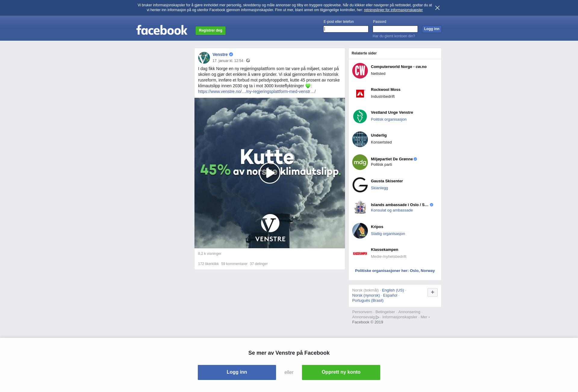This screenshot has width=578, height=392.
Task: Open Vestland Unge Venstre logo
Action: pyautogui.click(x=360, y=116)
